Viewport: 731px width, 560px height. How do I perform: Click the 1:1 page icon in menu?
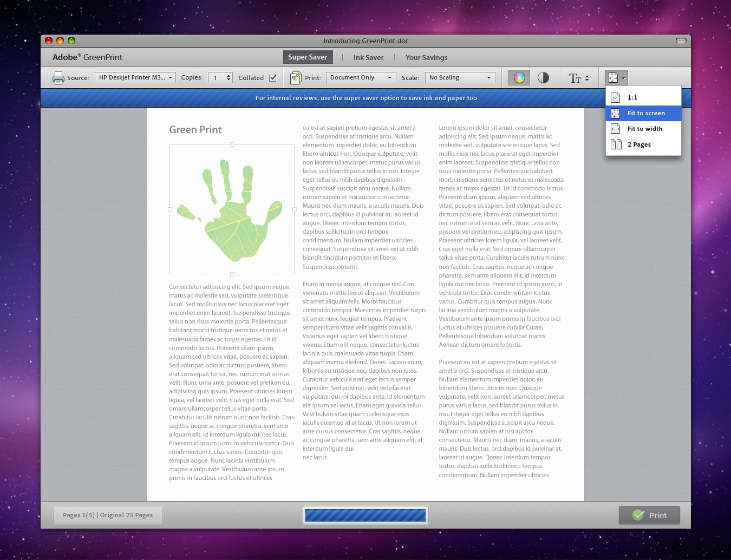pyautogui.click(x=615, y=97)
